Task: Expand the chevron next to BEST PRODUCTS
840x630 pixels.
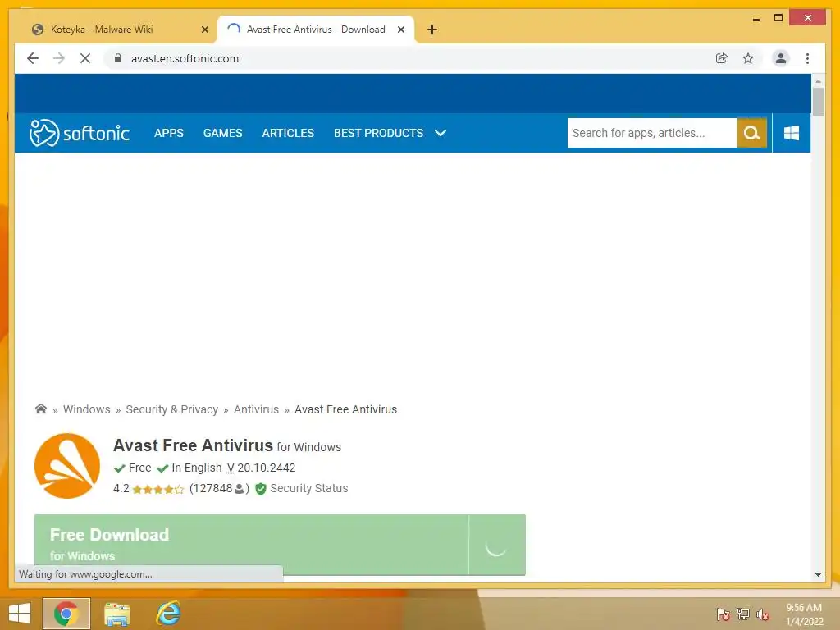Action: (x=441, y=133)
